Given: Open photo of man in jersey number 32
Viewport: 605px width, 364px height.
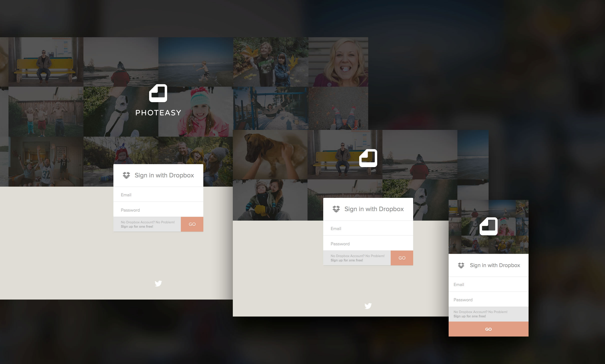Looking at the screenshot, I should [x=46, y=162].
